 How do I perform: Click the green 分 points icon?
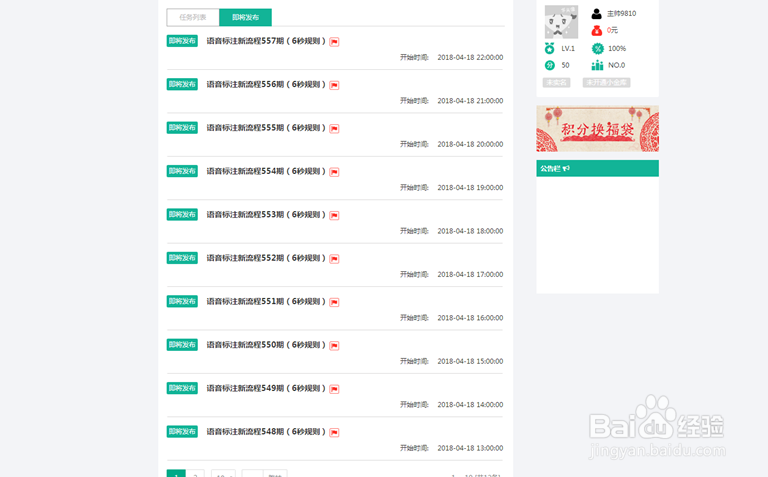(x=550, y=65)
